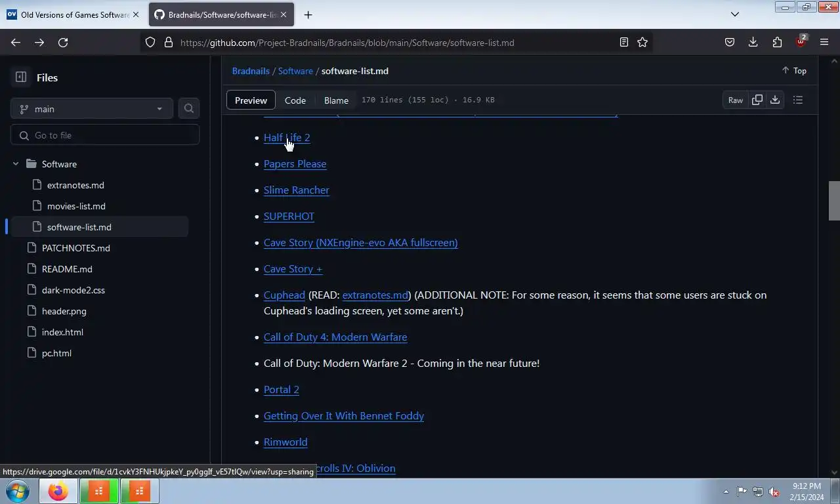Viewport: 840px width, 504px height.
Task: Download raw file icon
Action: tap(775, 100)
